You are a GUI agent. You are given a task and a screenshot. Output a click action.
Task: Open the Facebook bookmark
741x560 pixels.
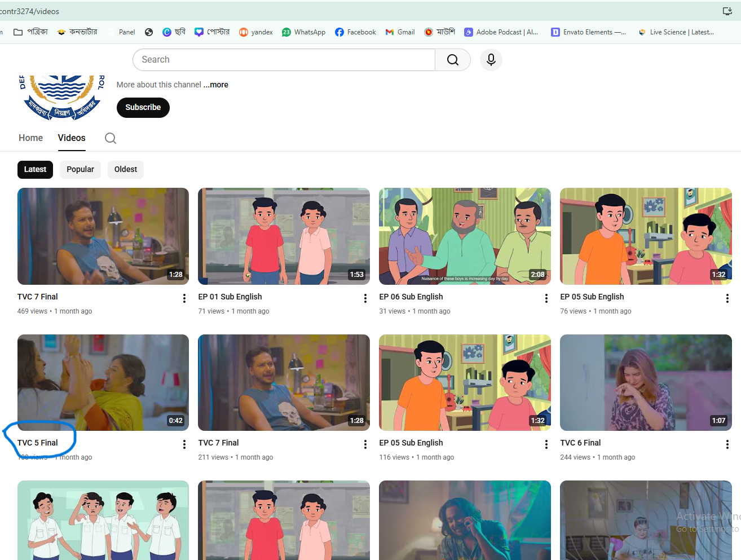click(355, 32)
